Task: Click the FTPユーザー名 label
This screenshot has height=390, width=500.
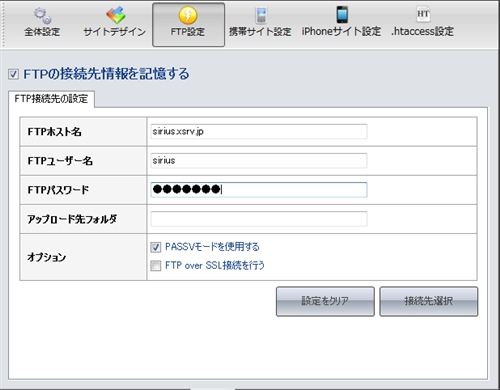Action: [x=60, y=161]
